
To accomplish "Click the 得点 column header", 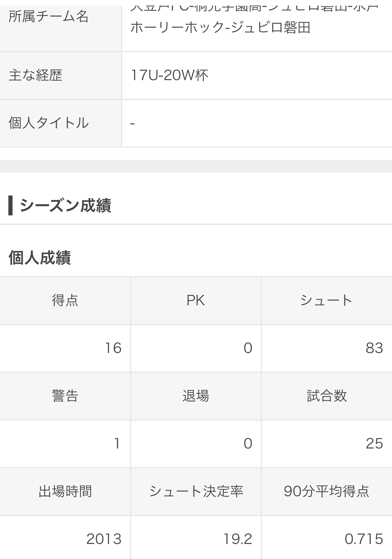I will (65, 300).
